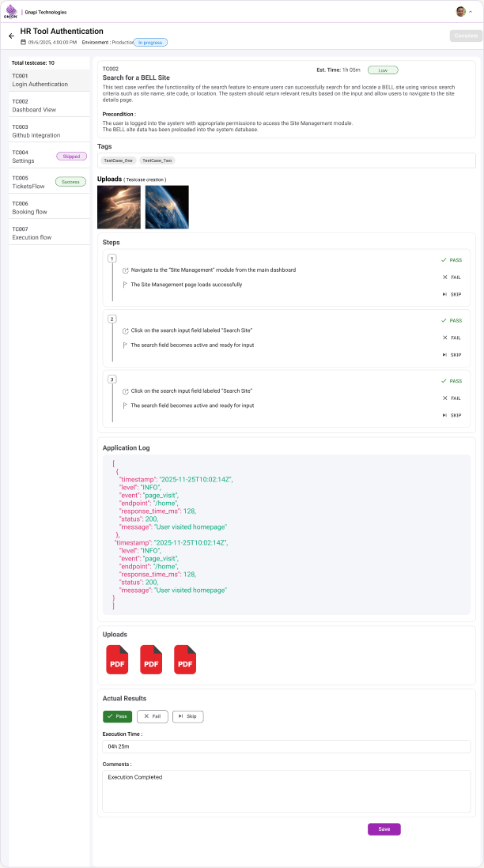The width and height of the screenshot is (484, 868).
Task: Click the Low priority badge
Action: point(384,70)
